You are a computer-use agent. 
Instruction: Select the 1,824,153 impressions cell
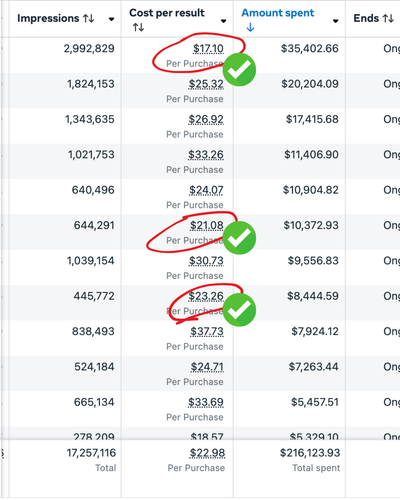(91, 84)
